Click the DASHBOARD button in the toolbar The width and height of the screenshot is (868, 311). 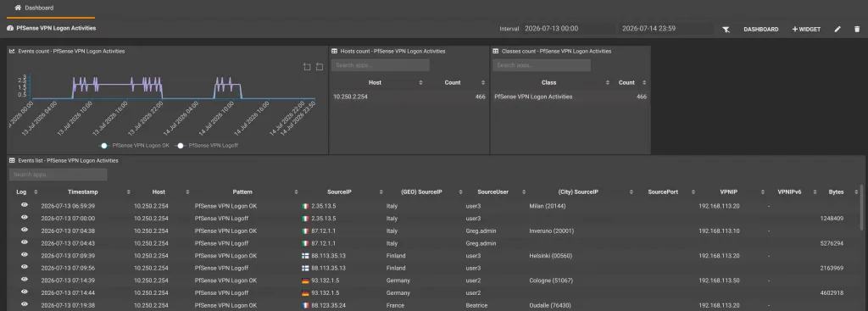760,30
